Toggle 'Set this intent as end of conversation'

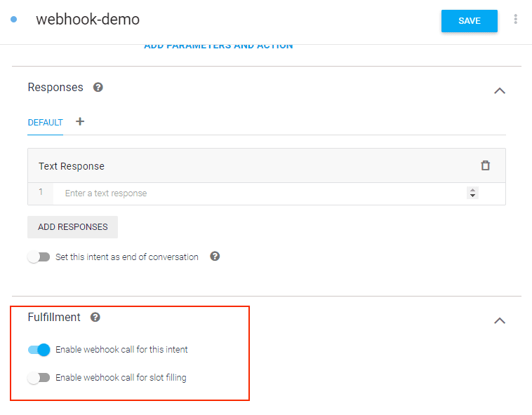click(39, 257)
